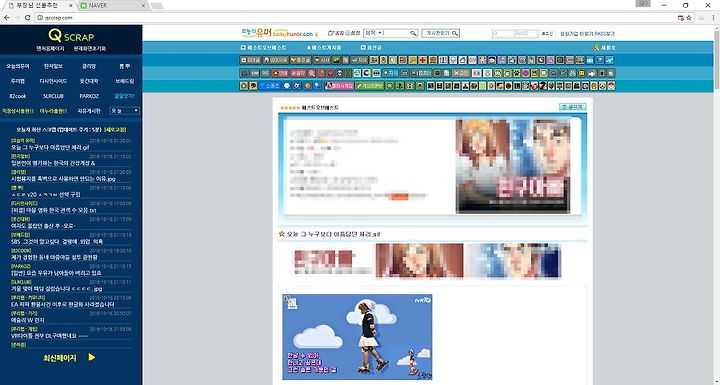Select the 루리웹 site in the sidebar
Screen dimensions: 720x385
[x=18, y=81]
